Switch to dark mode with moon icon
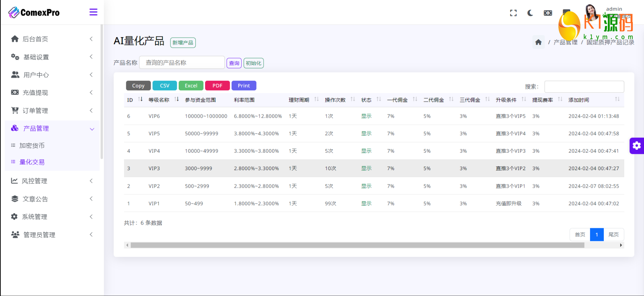Viewport: 644px width, 296px height. click(x=530, y=13)
